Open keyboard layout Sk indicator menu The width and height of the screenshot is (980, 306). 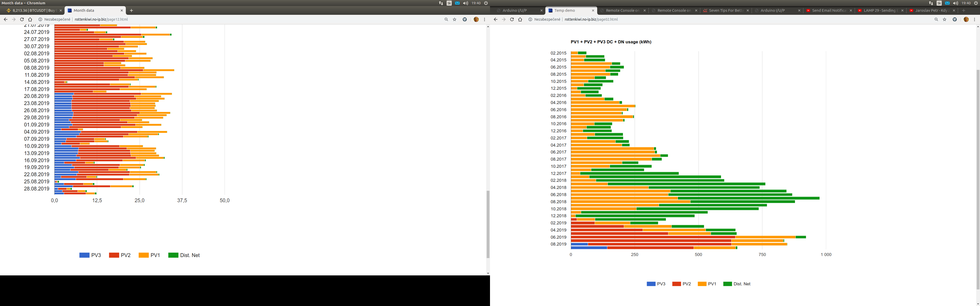pos(449,3)
